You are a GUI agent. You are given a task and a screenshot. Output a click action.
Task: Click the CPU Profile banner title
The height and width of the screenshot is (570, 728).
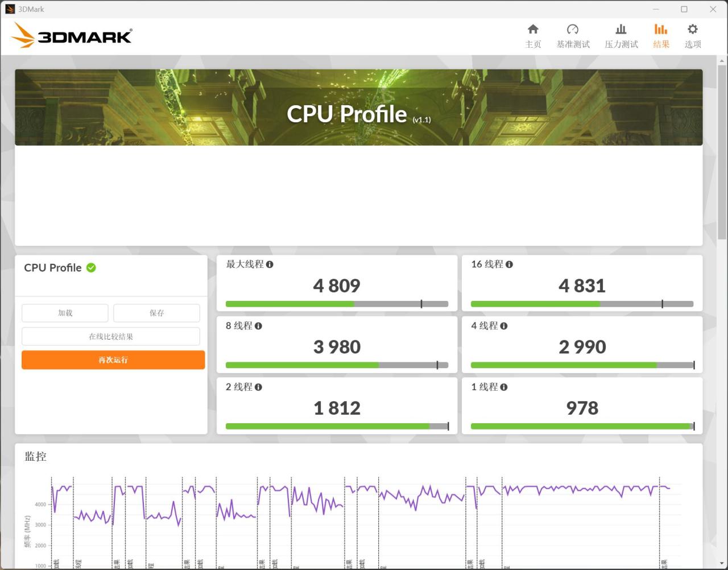pos(347,114)
